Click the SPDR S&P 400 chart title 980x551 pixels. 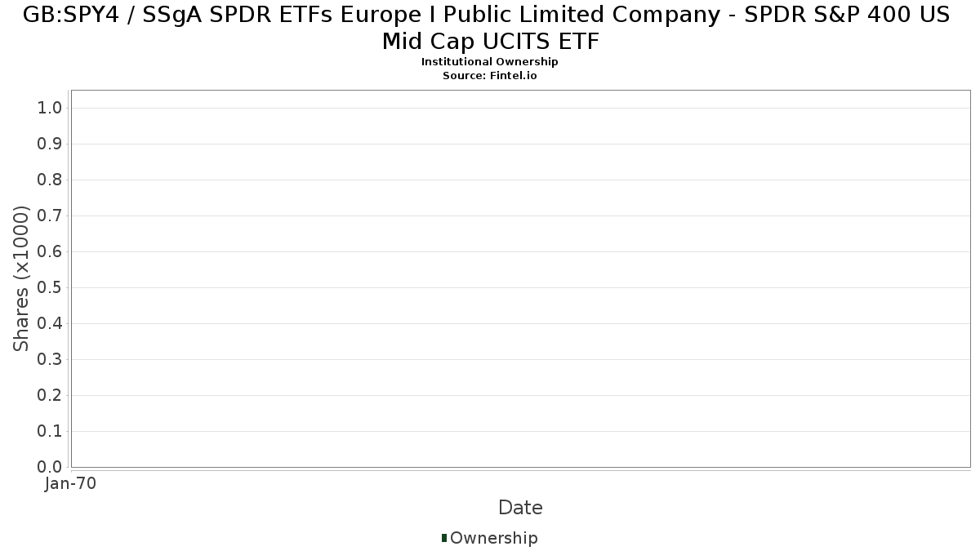click(489, 28)
